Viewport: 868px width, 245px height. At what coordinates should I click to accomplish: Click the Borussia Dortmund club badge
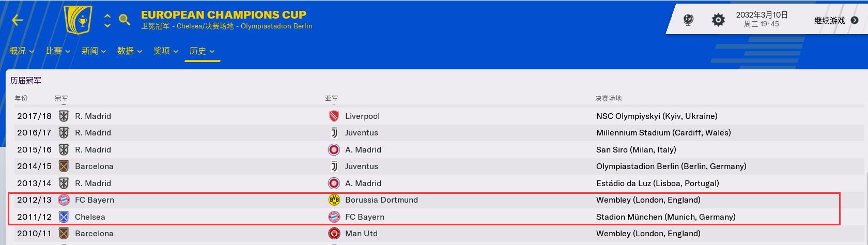pos(334,200)
